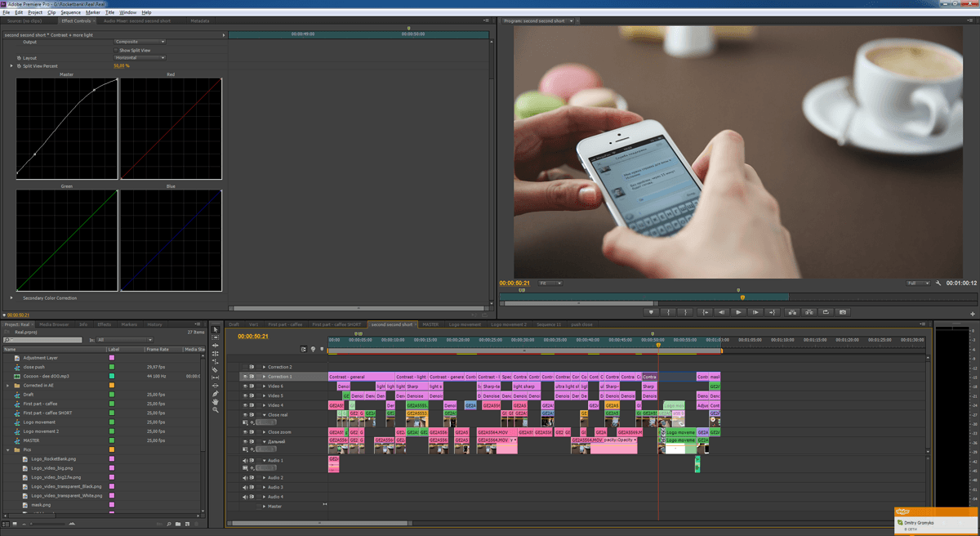Viewport: 980px width, 536px height.
Task: Select the Zoom tool
Action: click(216, 410)
